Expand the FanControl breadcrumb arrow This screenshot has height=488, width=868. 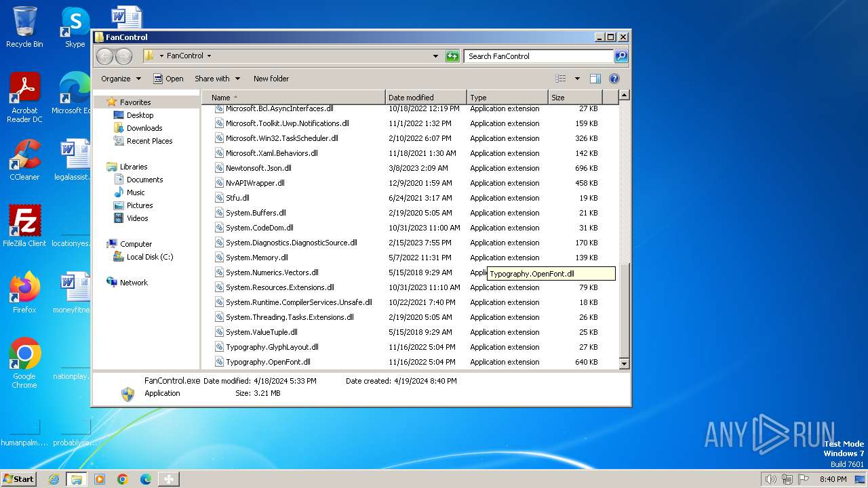click(209, 56)
